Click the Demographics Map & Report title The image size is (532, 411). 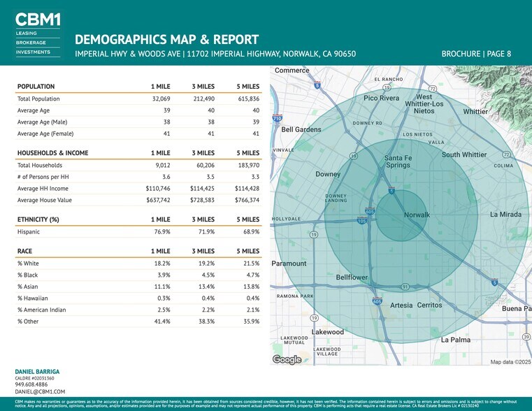tap(166, 39)
